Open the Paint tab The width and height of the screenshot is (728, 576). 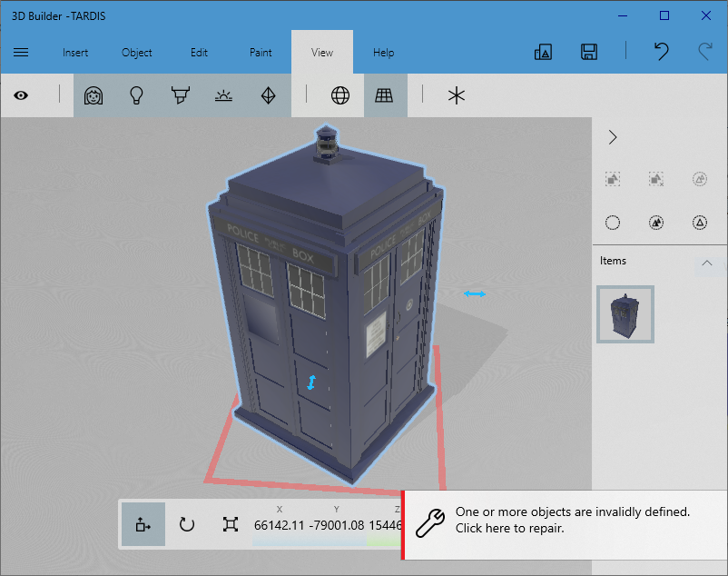[x=261, y=53]
